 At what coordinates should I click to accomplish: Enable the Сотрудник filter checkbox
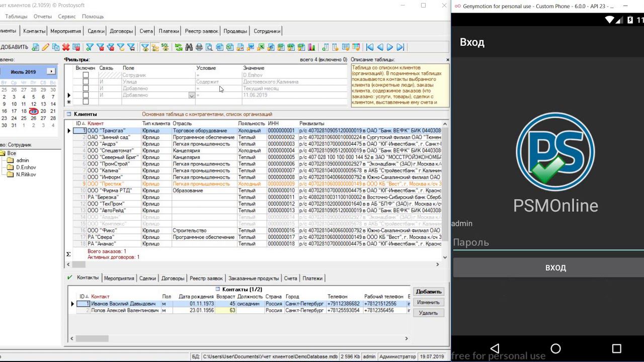(86, 75)
